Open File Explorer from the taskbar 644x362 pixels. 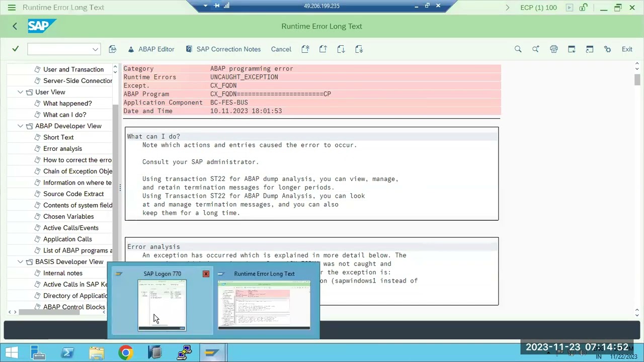click(x=97, y=353)
